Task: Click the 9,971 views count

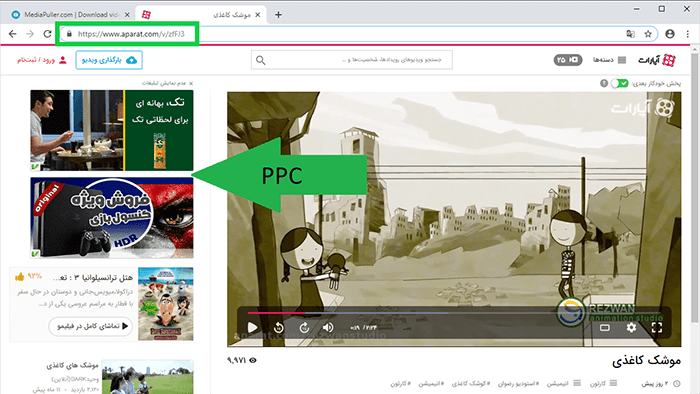Action: [x=242, y=360]
